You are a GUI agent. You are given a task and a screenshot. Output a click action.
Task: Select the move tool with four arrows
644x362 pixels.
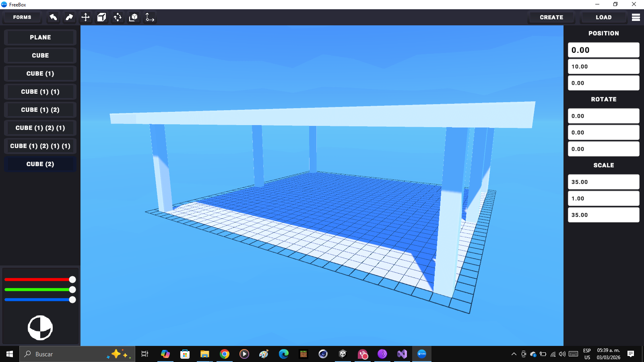pyautogui.click(x=85, y=17)
